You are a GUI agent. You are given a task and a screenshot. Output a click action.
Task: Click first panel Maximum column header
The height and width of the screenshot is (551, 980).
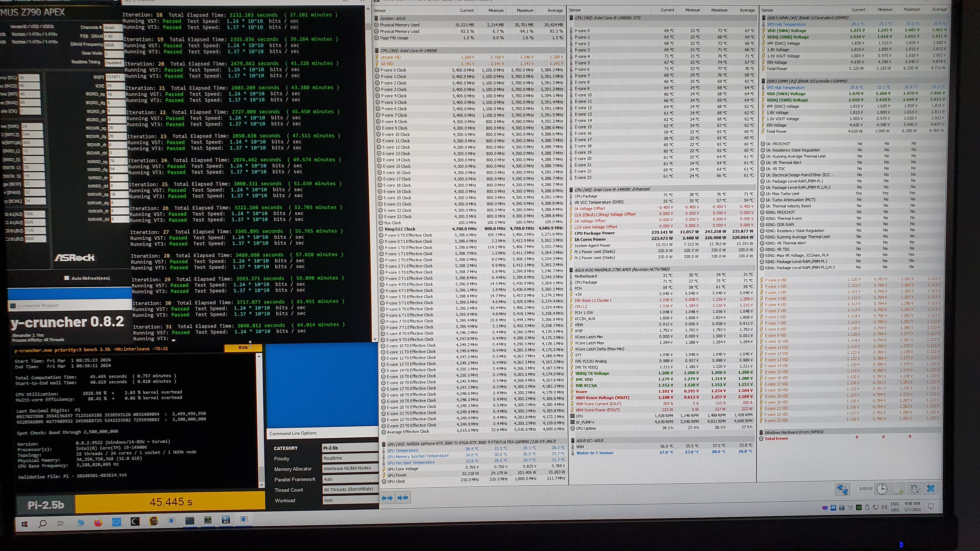(x=525, y=10)
